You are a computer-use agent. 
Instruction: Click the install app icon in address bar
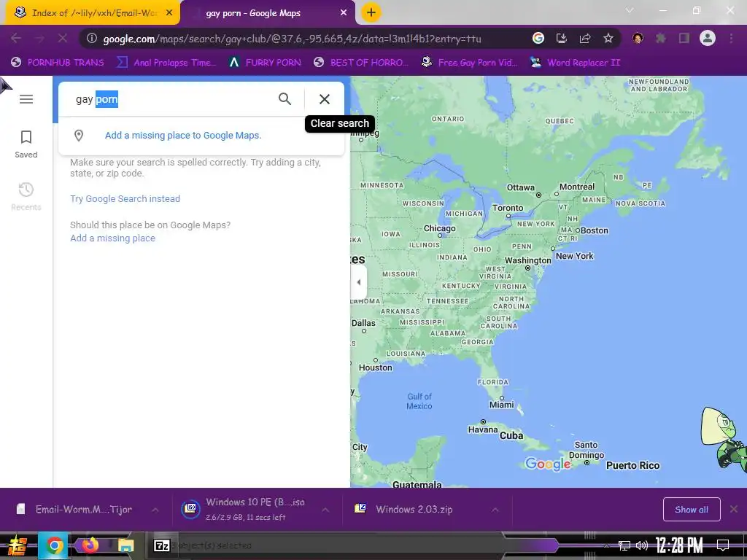(562, 38)
